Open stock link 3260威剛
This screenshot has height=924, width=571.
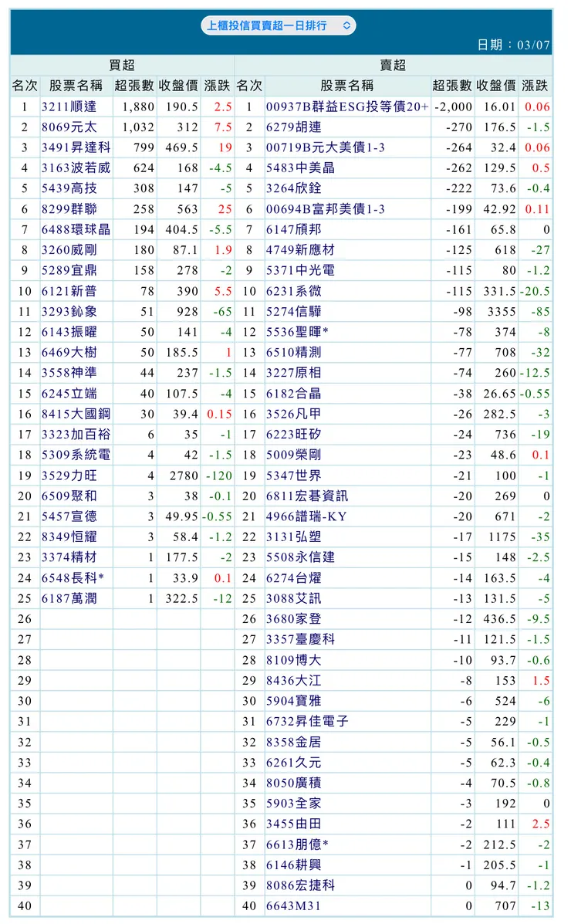(69, 250)
